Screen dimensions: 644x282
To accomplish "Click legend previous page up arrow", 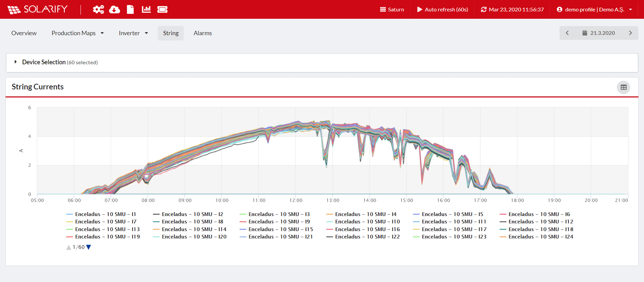I will [69, 247].
